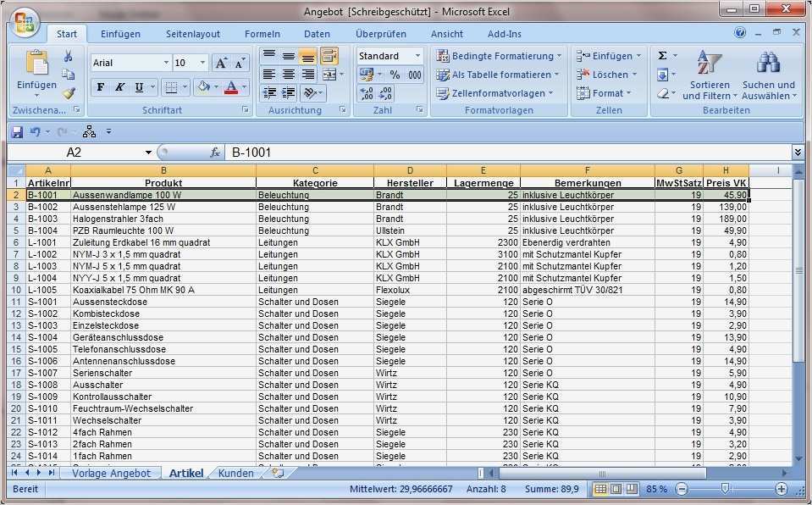Select the fill color paint bucket icon
This screenshot has height=505, width=812.
pyautogui.click(x=204, y=86)
